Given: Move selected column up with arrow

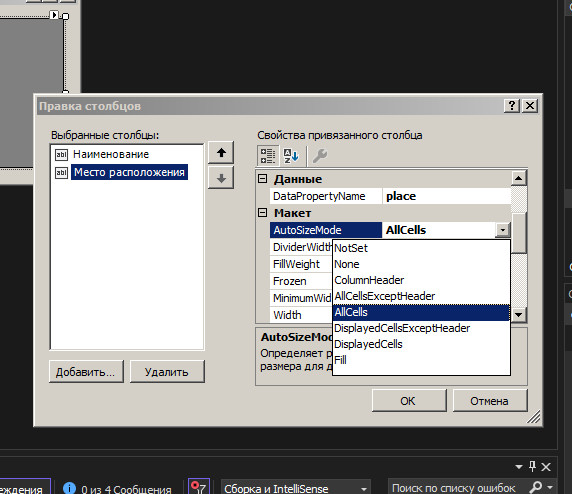Looking at the screenshot, I should coord(221,153).
